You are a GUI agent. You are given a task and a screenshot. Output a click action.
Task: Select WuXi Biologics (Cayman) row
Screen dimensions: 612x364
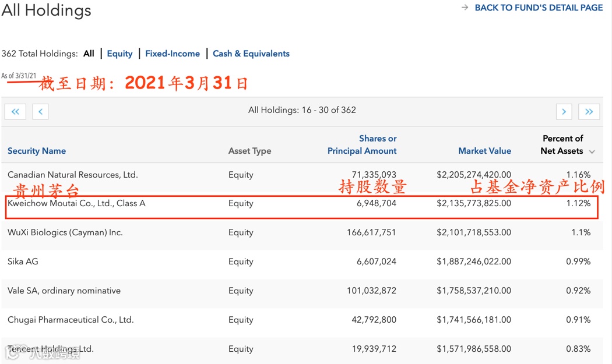tap(65, 232)
